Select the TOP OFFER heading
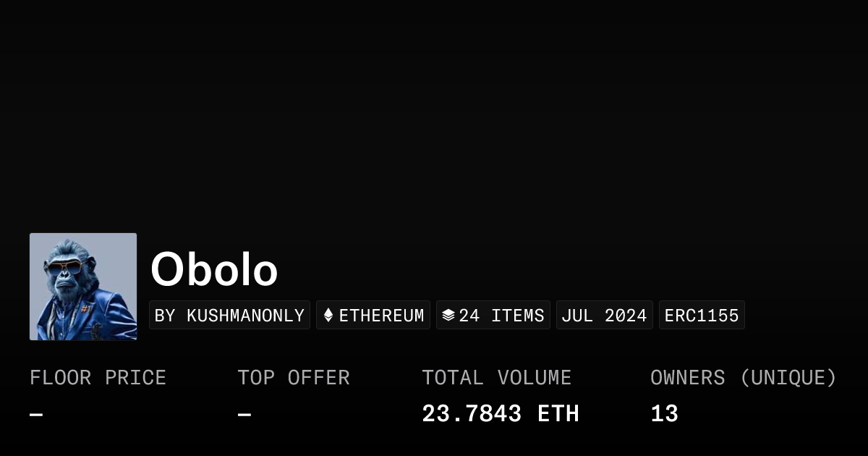The image size is (868, 456). [x=294, y=378]
